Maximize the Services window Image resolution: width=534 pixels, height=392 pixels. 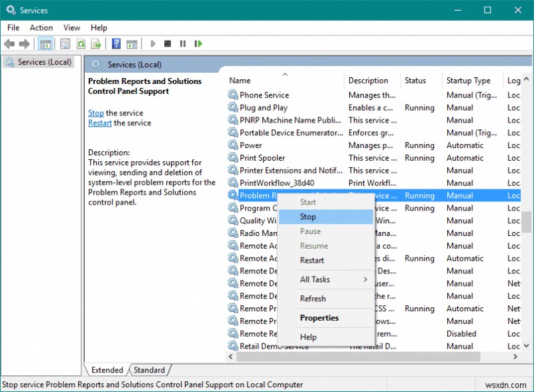tap(488, 10)
